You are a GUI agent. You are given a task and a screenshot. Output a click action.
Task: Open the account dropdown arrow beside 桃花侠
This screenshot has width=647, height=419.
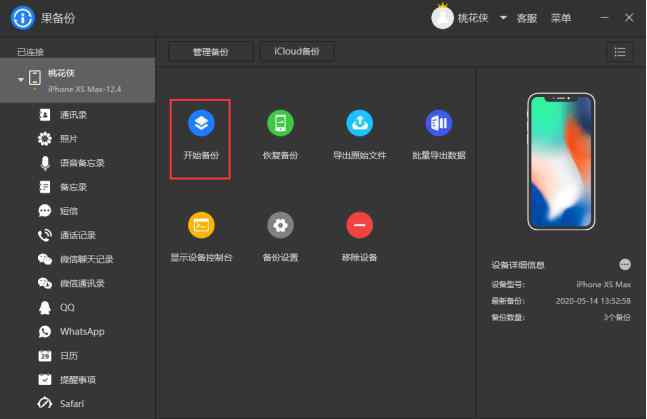click(x=503, y=18)
